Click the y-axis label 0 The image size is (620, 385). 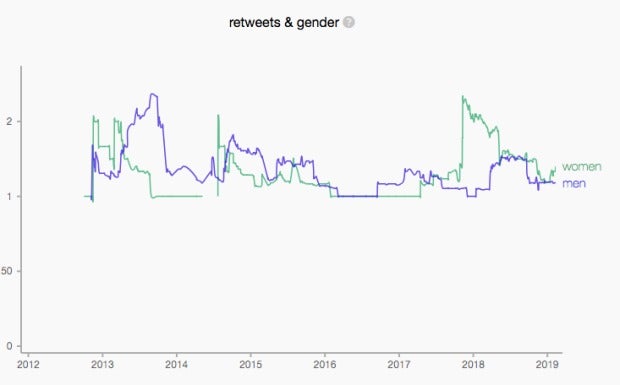coord(9,346)
